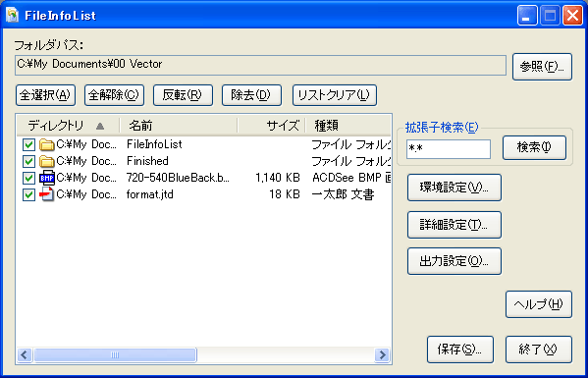Viewport: 588px width, 378px height.
Task: Click the 参照(F)... browse button
Action: (542, 67)
